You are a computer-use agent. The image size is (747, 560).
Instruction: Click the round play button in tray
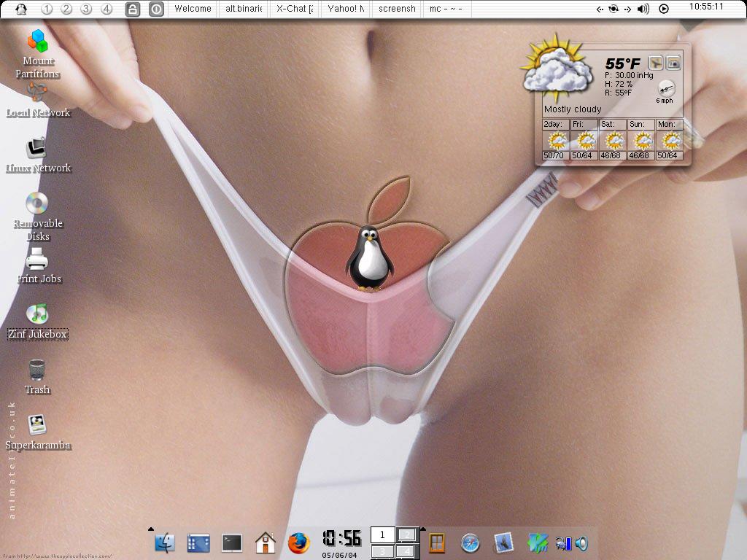pyautogui.click(x=664, y=9)
